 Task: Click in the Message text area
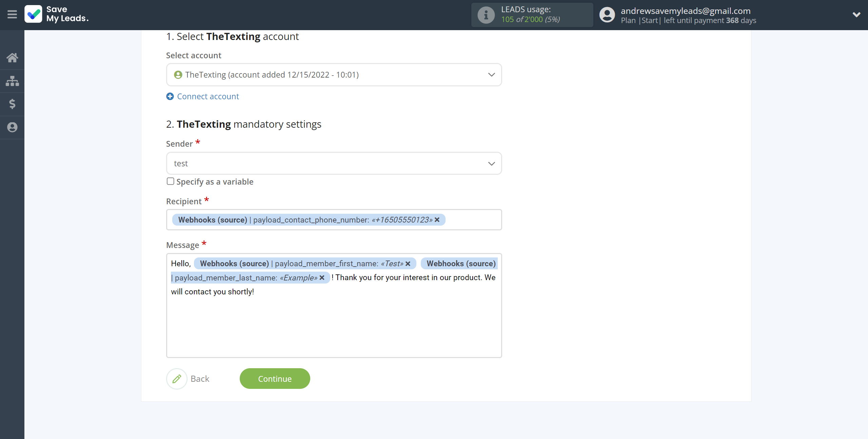point(334,306)
